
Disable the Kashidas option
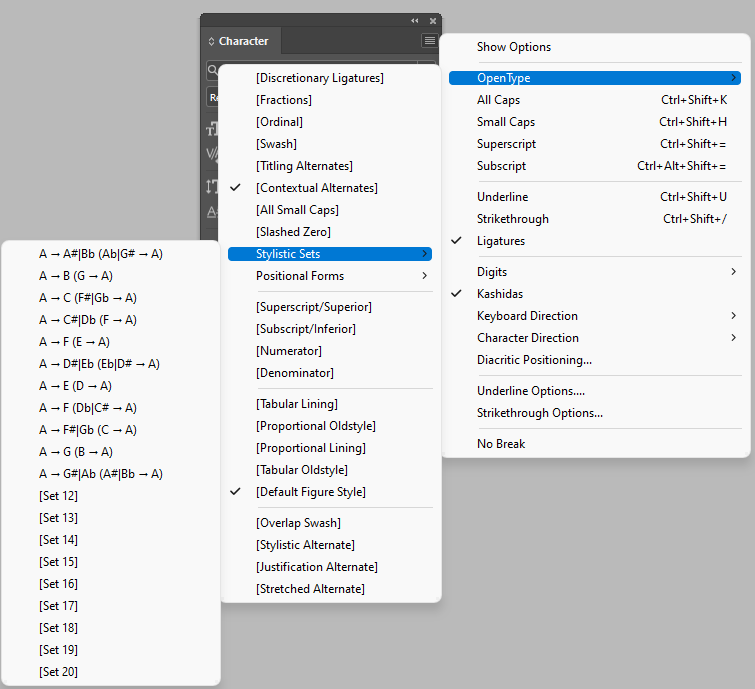tap(499, 294)
